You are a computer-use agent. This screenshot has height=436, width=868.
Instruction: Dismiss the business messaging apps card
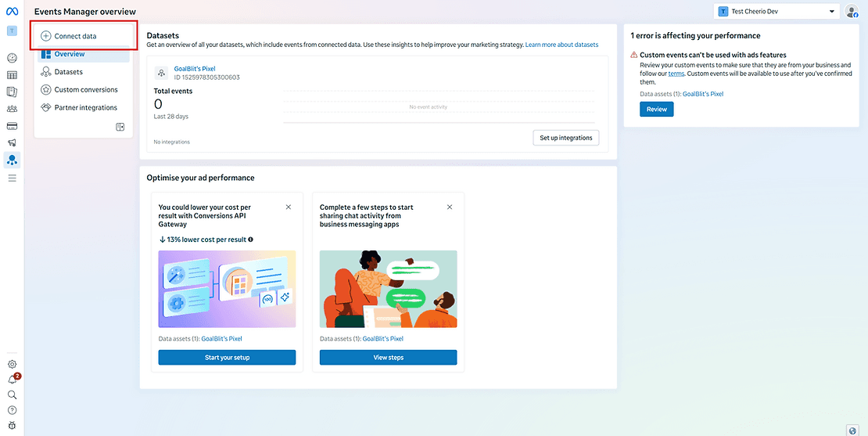[x=450, y=207]
